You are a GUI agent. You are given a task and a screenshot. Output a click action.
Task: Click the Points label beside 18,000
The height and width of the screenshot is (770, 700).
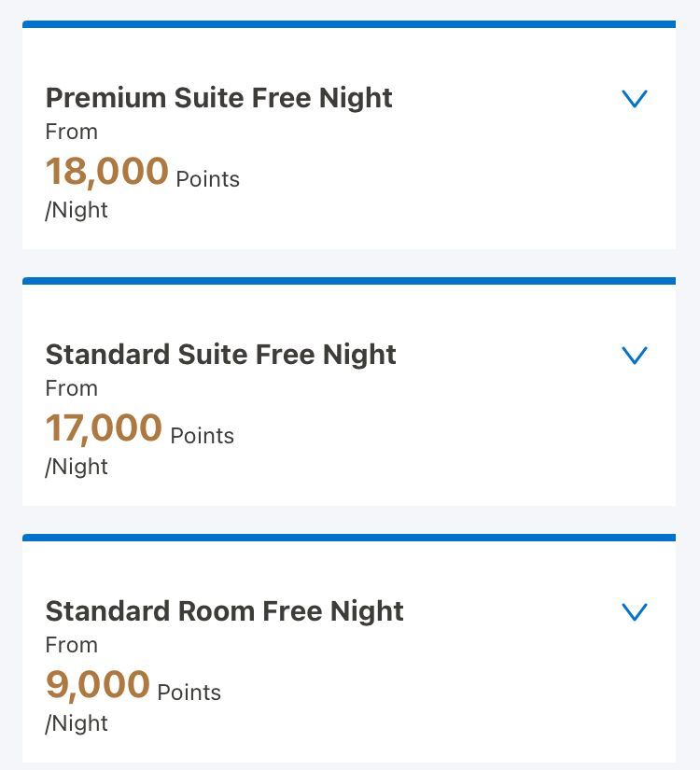[208, 180]
